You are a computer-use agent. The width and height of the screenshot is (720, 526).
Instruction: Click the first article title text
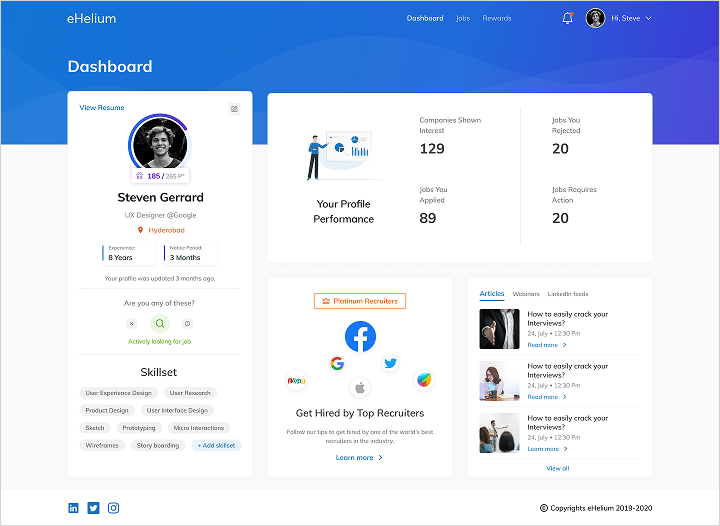tap(568, 319)
